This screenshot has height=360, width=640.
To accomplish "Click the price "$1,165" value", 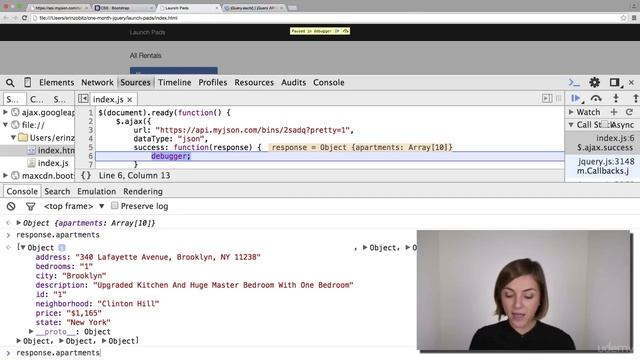I will [x=84, y=313].
